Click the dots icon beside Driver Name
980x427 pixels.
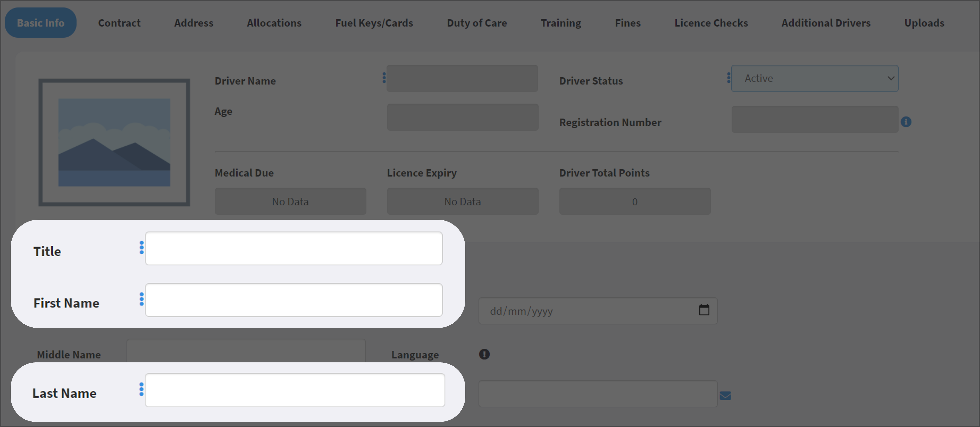point(384,78)
